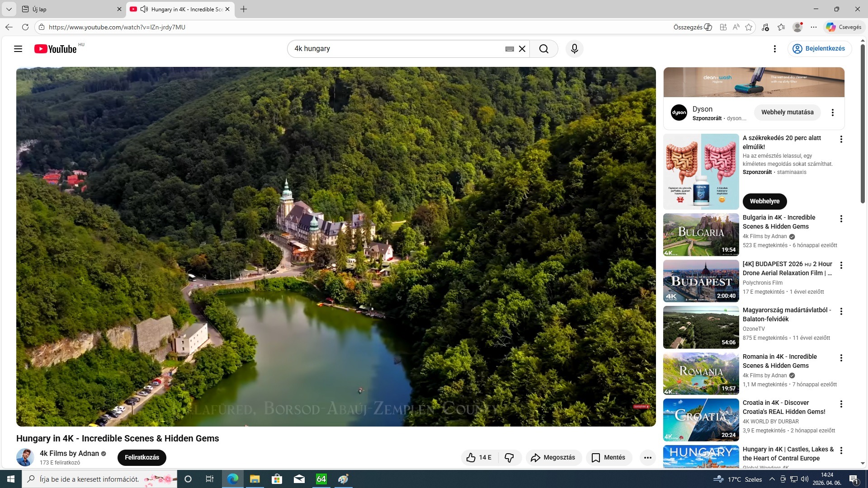Screen dimensions: 868x488
Task: Click the search magnifier button
Action: pos(544,49)
